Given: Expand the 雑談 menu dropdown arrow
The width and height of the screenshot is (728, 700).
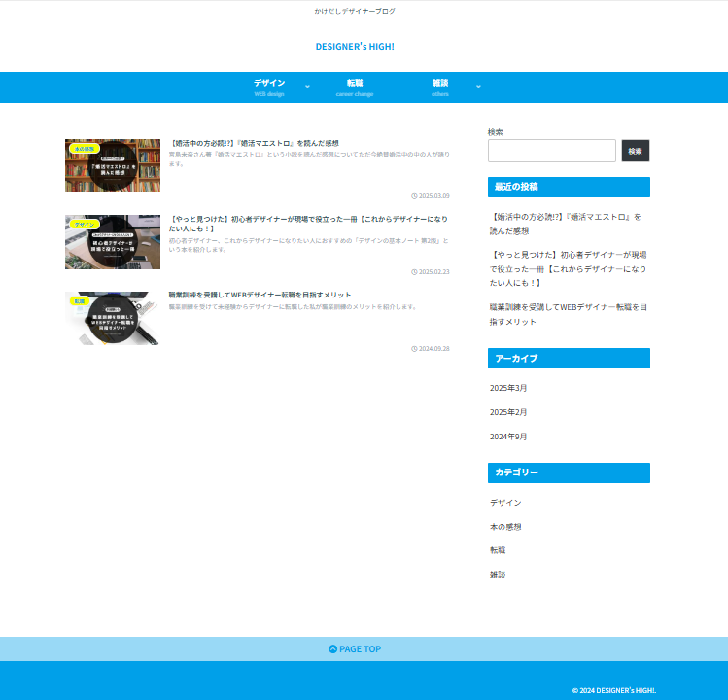Looking at the screenshot, I should tap(478, 87).
